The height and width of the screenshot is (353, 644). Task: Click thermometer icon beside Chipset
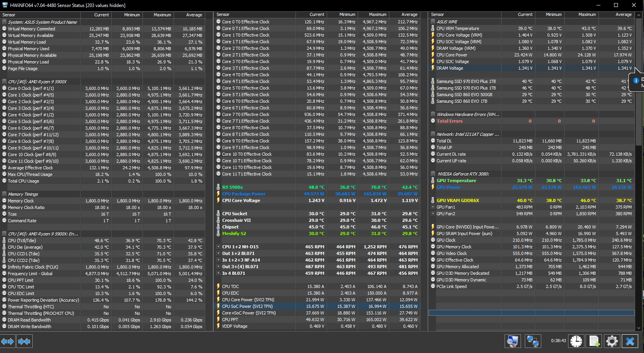218,227
